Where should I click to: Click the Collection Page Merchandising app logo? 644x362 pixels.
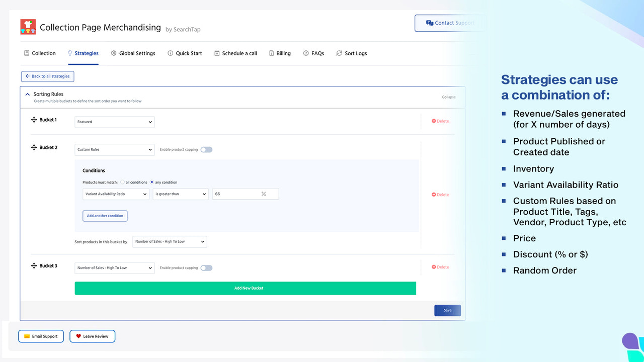[x=28, y=27]
